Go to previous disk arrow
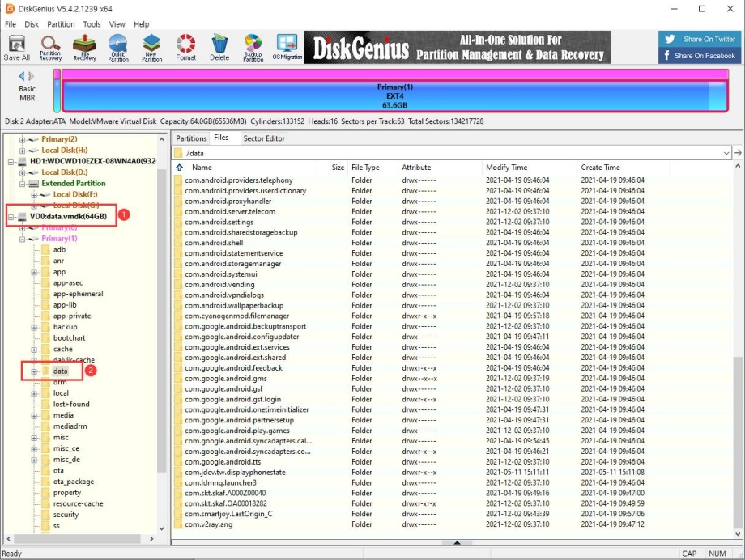Viewport: 745px width, 560px height. (x=21, y=76)
